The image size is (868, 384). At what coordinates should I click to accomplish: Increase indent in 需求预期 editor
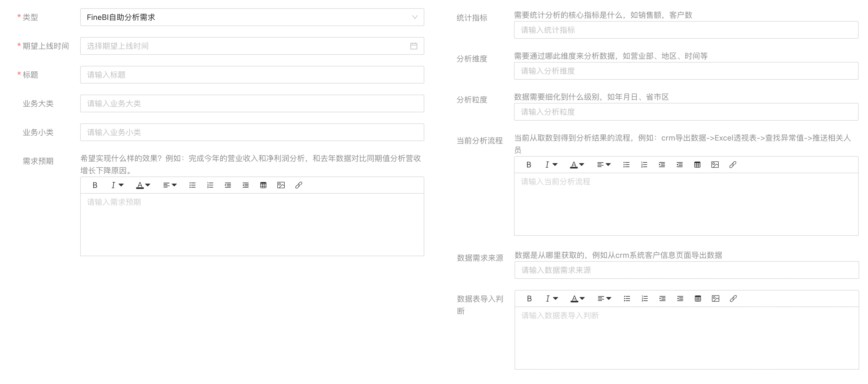pos(228,185)
